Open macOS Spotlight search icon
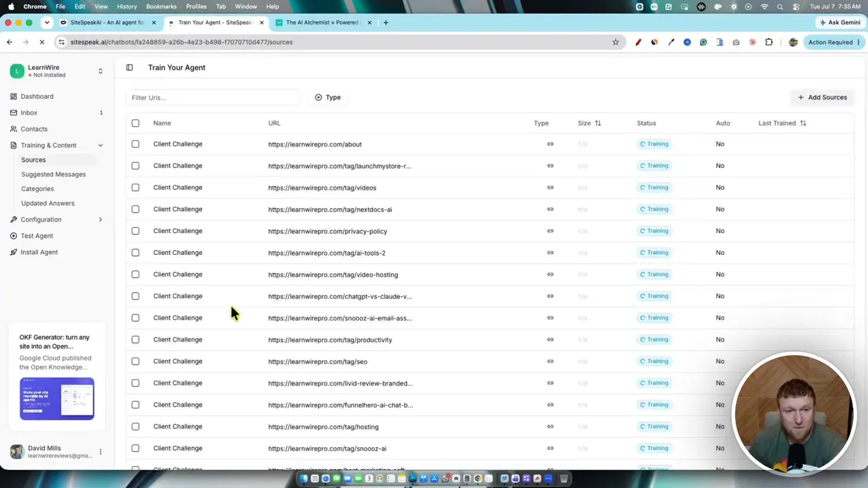 781,7
